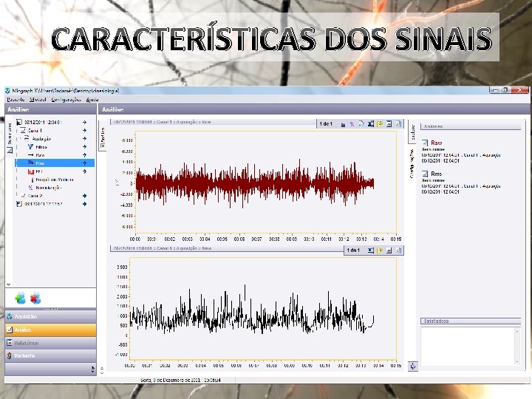
Task: Click the arrow button on the Canal 1 row
Action: coord(84,131)
